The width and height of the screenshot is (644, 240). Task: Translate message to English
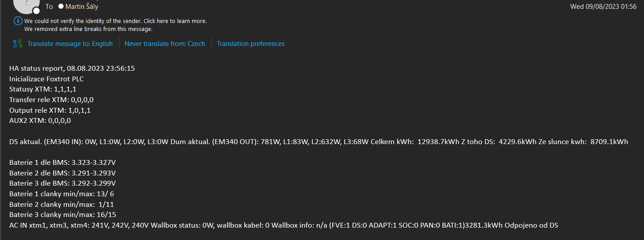click(70, 44)
